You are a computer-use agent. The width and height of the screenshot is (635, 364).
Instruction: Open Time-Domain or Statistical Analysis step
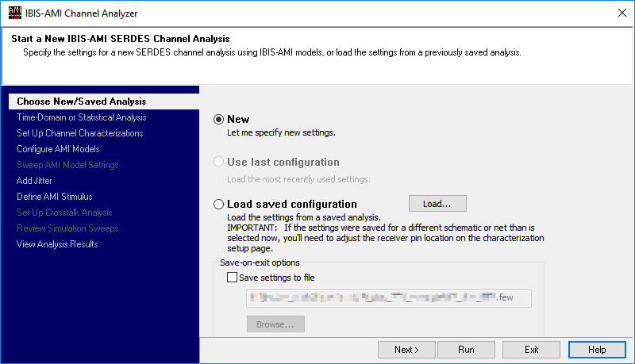(x=81, y=117)
